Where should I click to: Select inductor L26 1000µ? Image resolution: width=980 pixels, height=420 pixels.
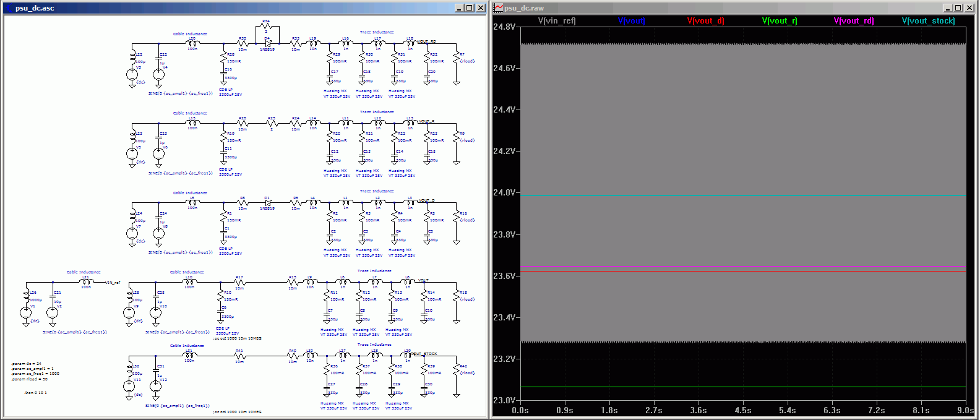26,296
